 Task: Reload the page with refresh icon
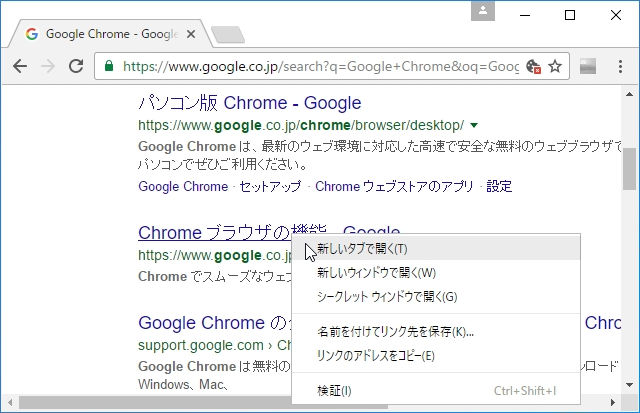click(x=76, y=66)
